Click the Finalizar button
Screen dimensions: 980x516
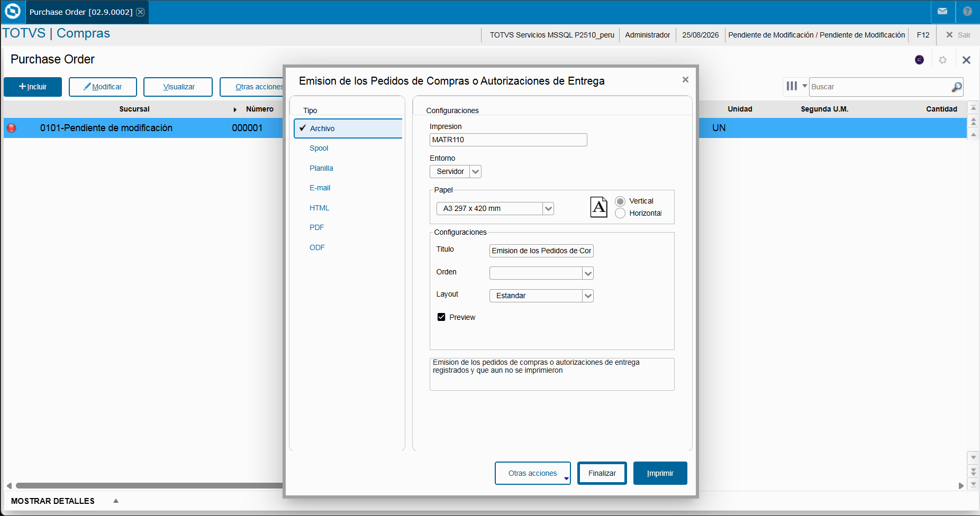602,473
